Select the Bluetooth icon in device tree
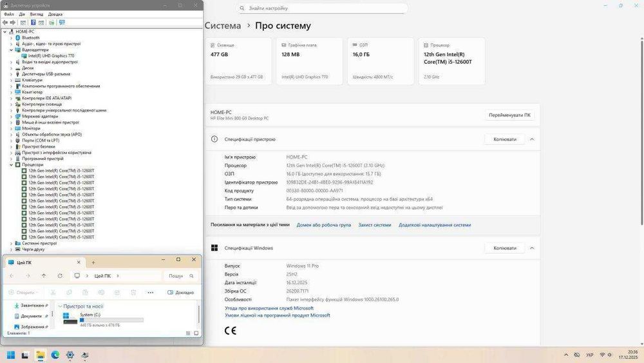Viewport: 644px width, 363px height. point(17,37)
